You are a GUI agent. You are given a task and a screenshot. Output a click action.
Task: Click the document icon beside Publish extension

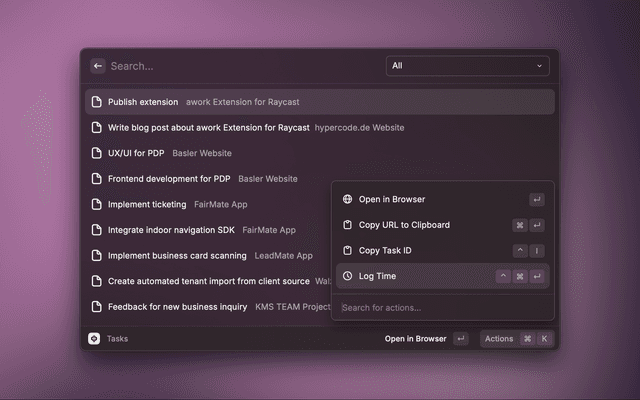(x=97, y=102)
